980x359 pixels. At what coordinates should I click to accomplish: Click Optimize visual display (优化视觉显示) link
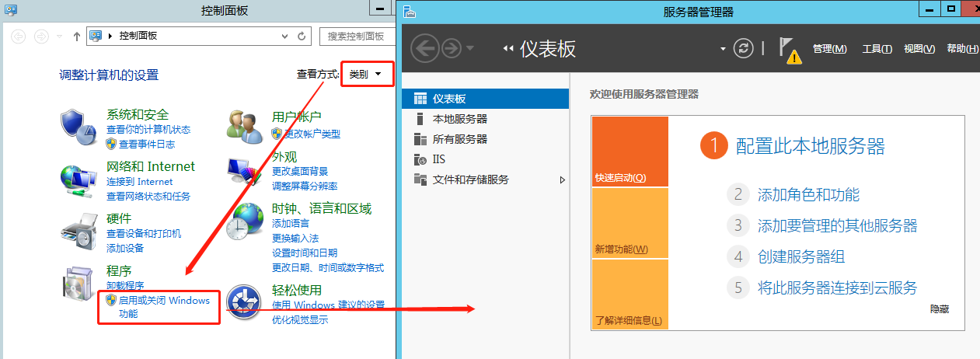coord(300,319)
